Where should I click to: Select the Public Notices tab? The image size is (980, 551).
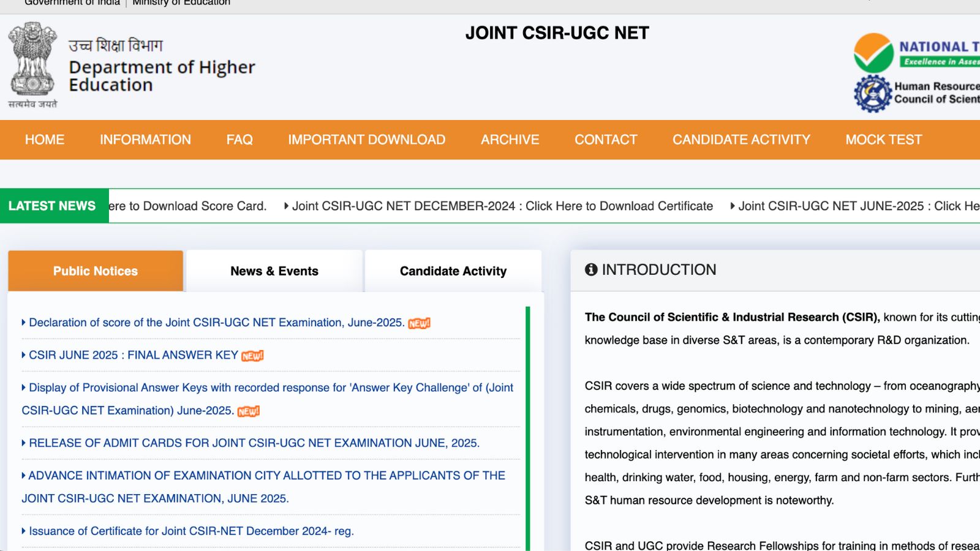click(96, 271)
